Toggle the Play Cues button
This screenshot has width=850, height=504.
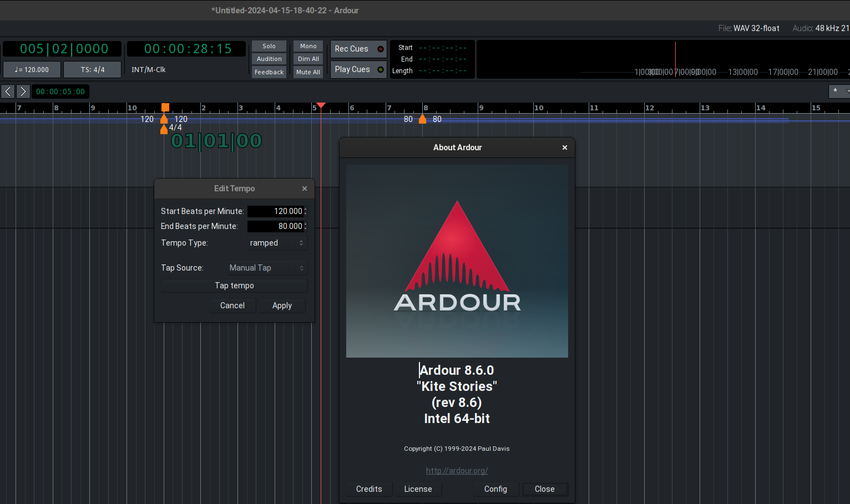[358, 69]
